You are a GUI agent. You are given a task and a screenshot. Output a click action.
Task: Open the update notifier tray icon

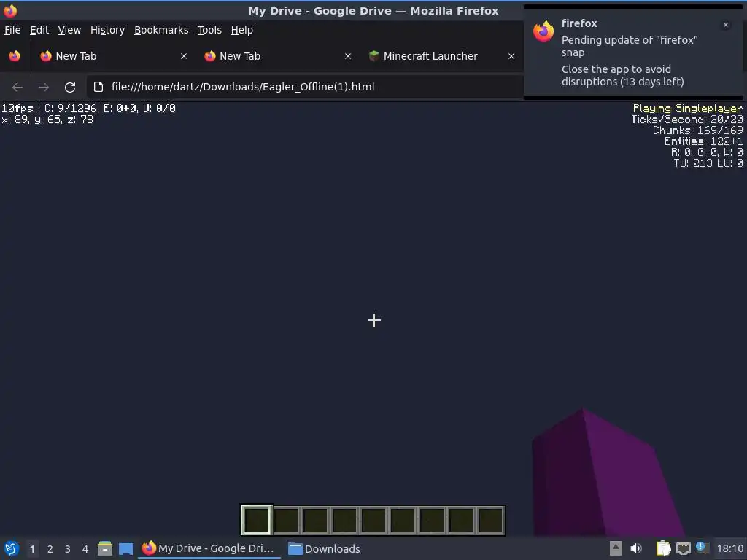click(702, 548)
